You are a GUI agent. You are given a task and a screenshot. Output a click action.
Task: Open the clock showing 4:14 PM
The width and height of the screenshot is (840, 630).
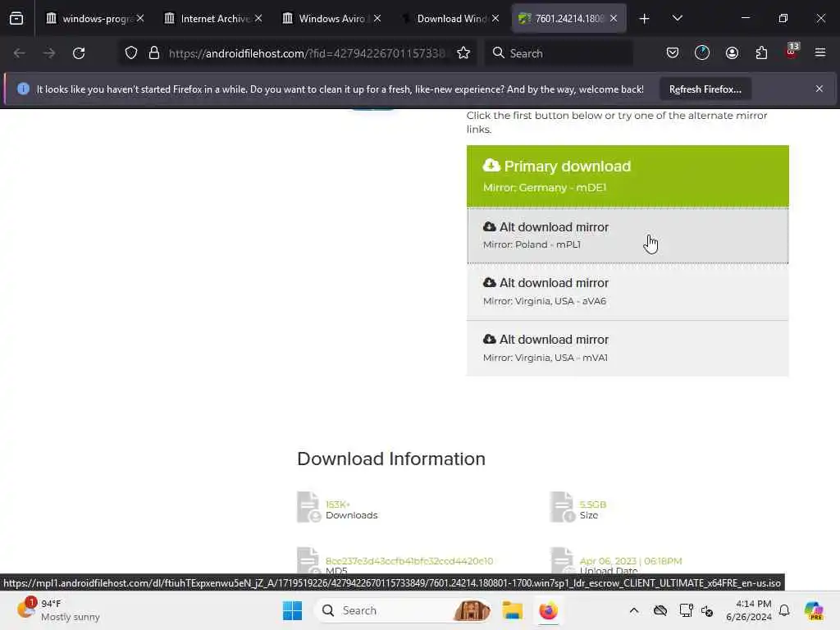coord(748,610)
